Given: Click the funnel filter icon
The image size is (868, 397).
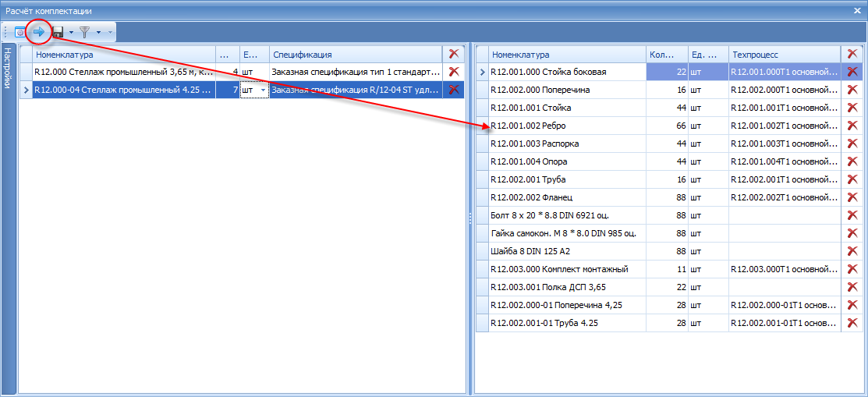Looking at the screenshot, I should pyautogui.click(x=85, y=33).
